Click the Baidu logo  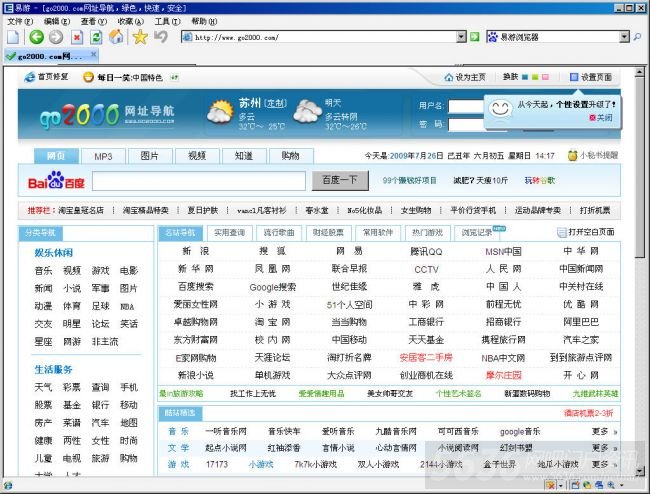tap(56, 181)
